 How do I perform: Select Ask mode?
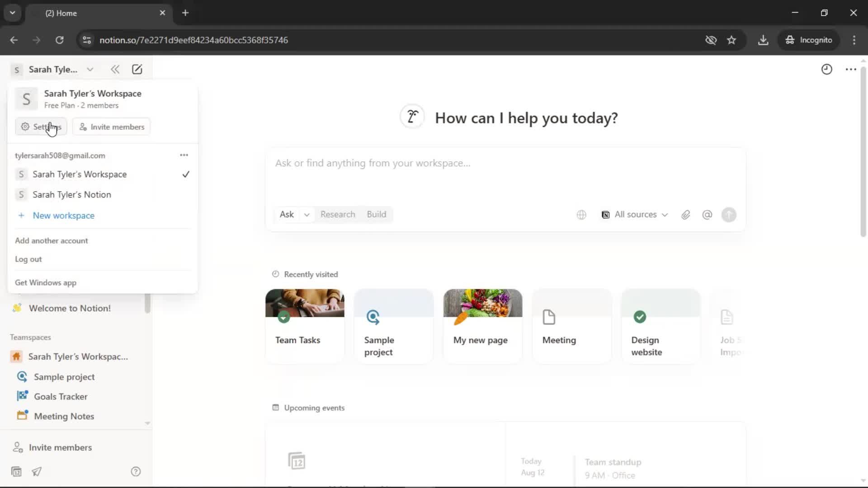287,215
